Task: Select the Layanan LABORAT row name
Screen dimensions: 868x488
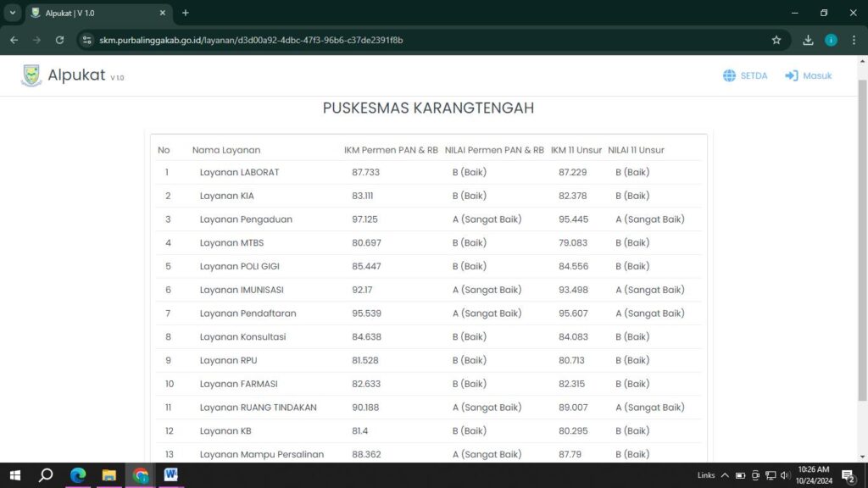Action: pos(239,172)
